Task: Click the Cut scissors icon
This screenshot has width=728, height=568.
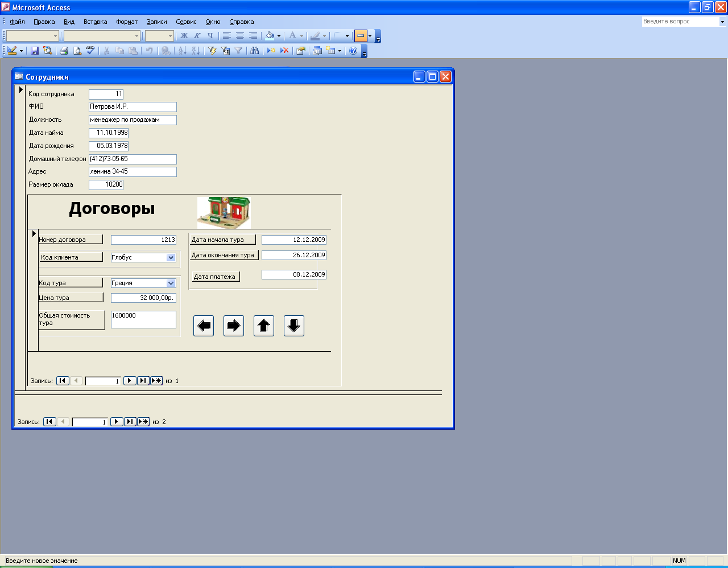Action: [x=106, y=51]
